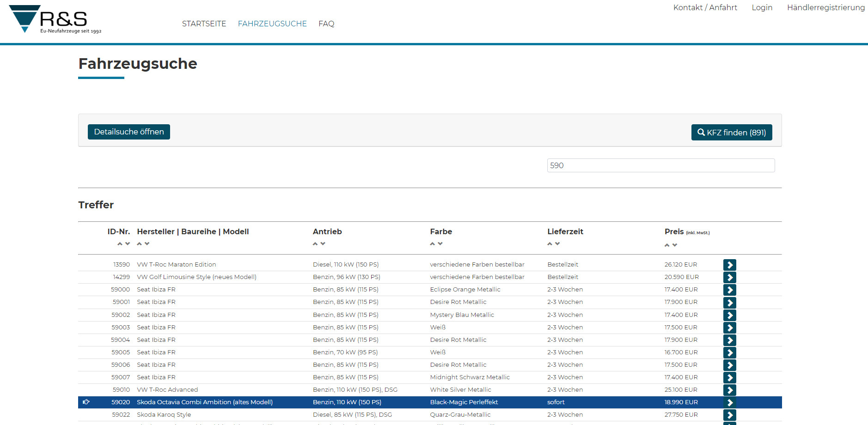
Task: Click arrow icon on highlighted Skoda Octavia row
Action: click(729, 402)
